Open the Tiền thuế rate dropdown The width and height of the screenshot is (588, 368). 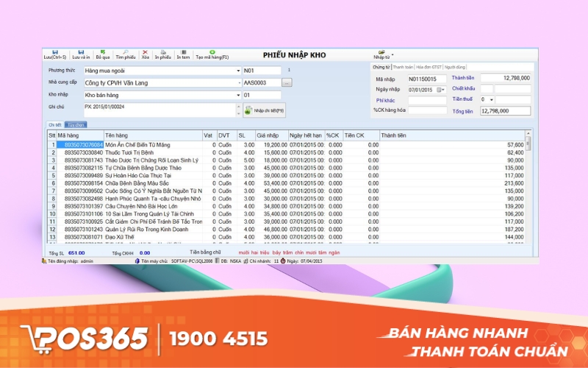click(492, 100)
